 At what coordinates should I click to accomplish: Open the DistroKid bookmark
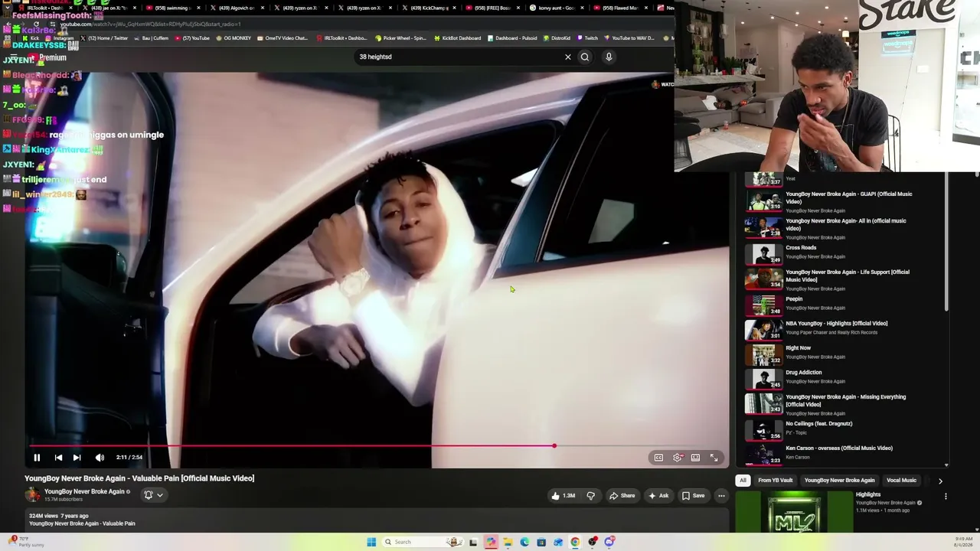(x=557, y=38)
